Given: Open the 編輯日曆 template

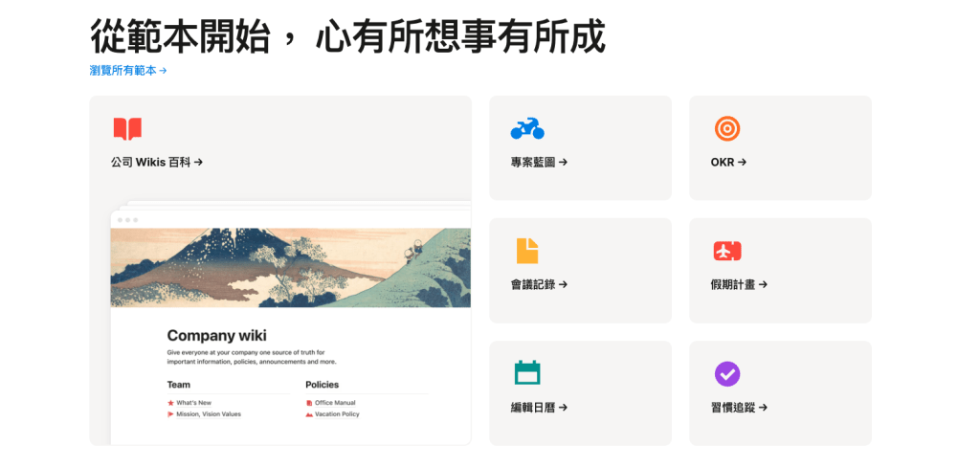Looking at the screenshot, I should pos(539,408).
